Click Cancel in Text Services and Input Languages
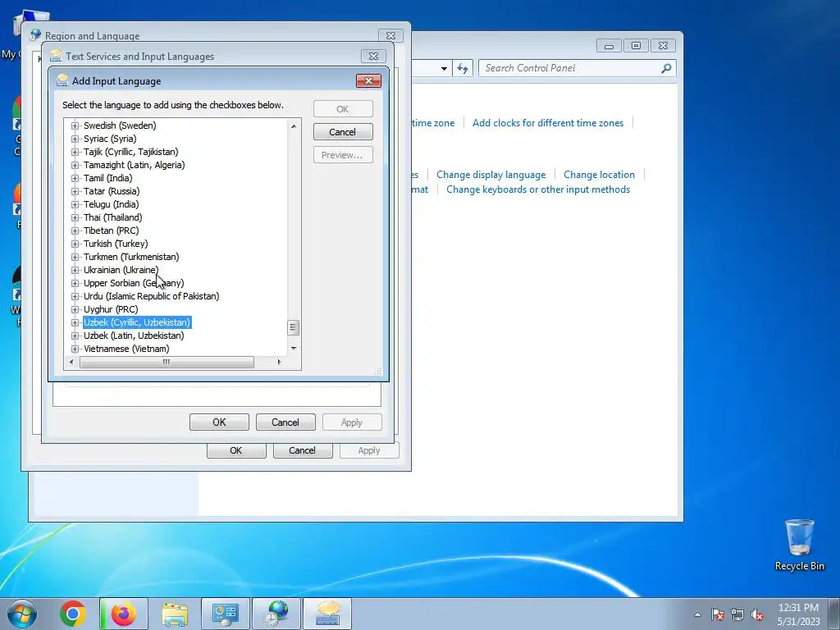The width and height of the screenshot is (840, 630). click(x=285, y=422)
